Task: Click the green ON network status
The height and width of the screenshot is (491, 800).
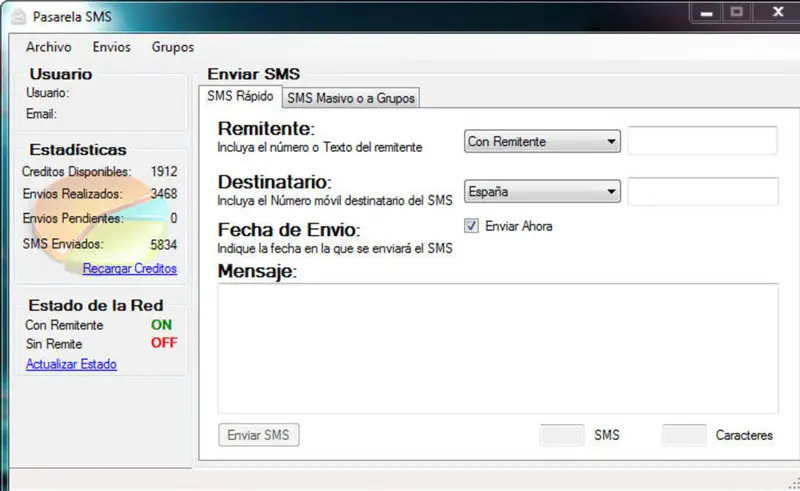Action: pyautogui.click(x=161, y=325)
